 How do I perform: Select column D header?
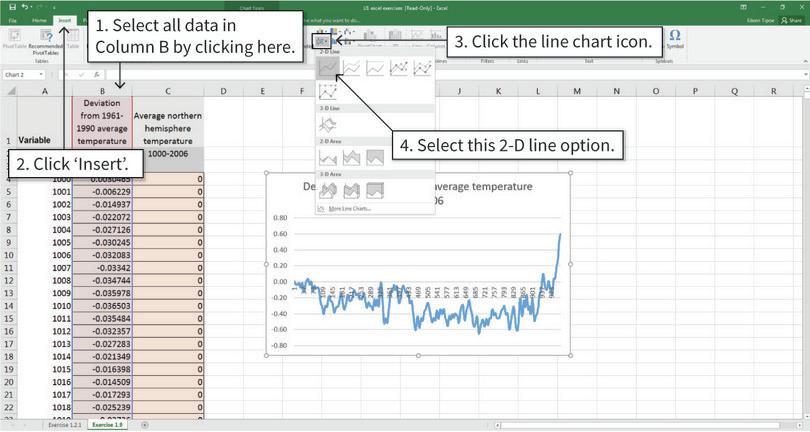(223, 91)
